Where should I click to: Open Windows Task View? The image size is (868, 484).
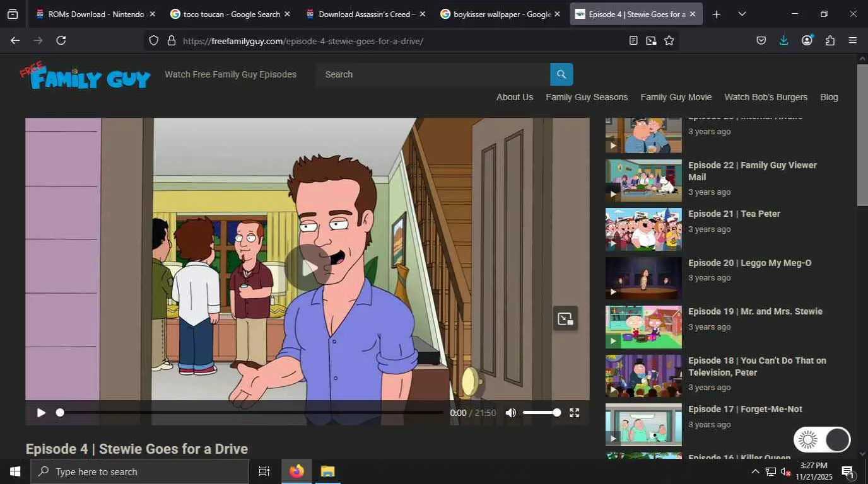coord(264,471)
